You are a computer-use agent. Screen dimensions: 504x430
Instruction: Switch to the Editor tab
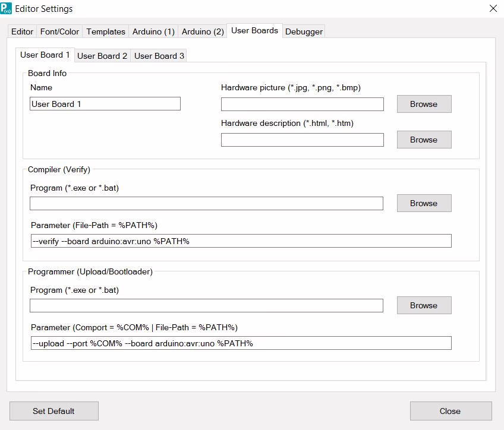23,31
